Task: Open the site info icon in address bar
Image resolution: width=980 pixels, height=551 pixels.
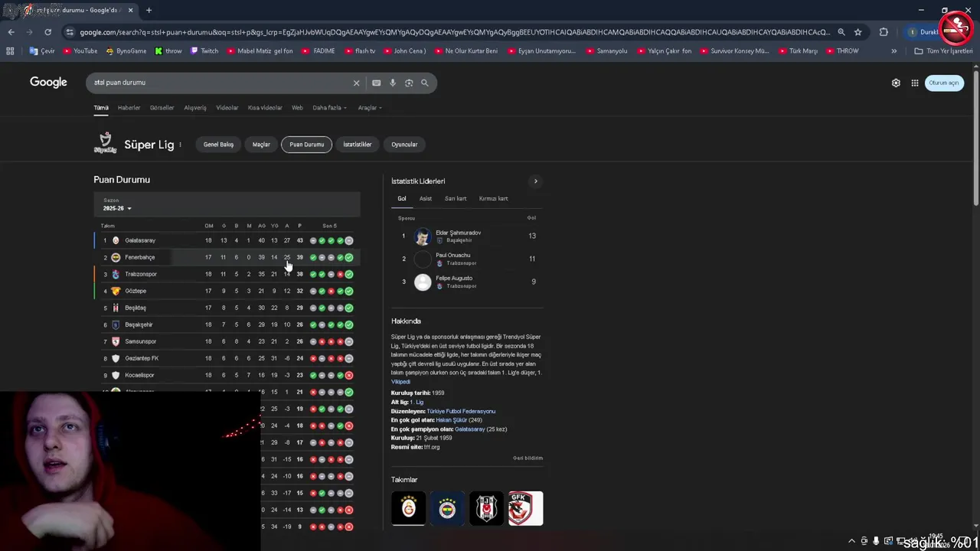Action: pos(70,32)
